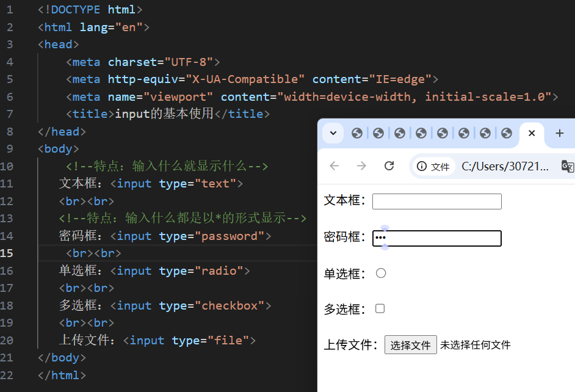Click the DOCTYPE declaration on line 1

tap(90, 10)
